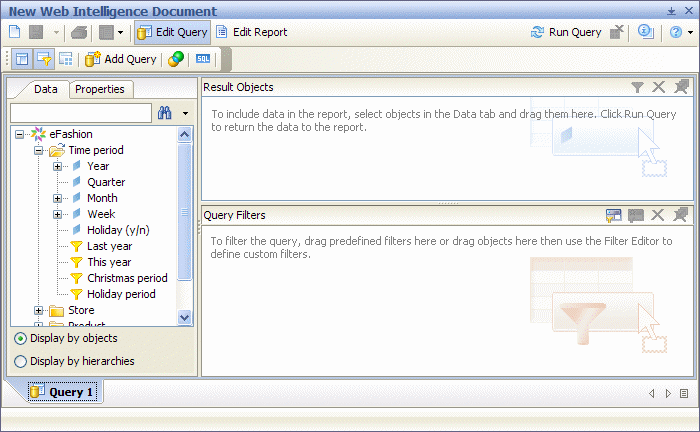Select Display by hierarchies radio button
This screenshot has width=700, height=432.
click(20, 361)
